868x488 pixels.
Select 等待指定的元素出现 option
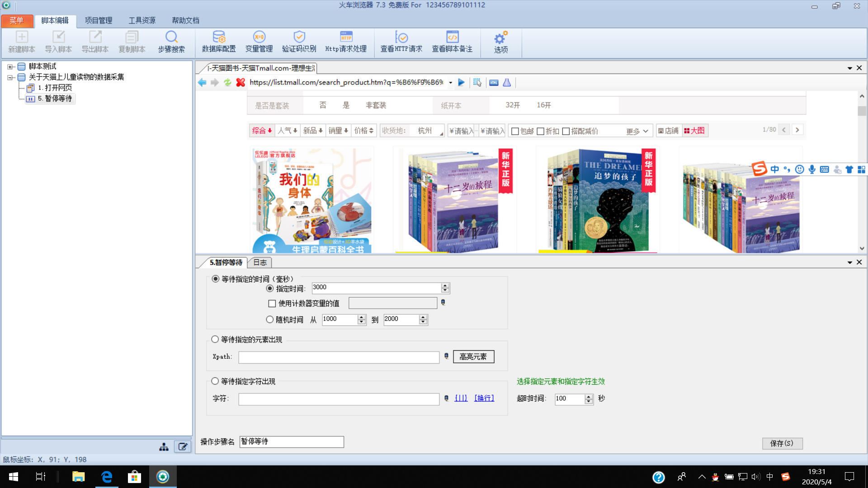[x=215, y=339]
